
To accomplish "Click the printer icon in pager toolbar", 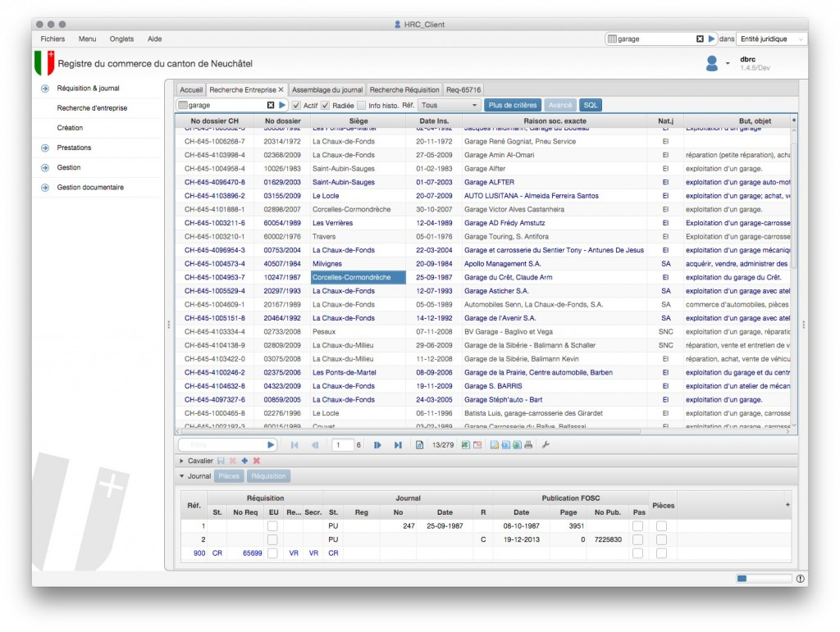I will 528,445.
